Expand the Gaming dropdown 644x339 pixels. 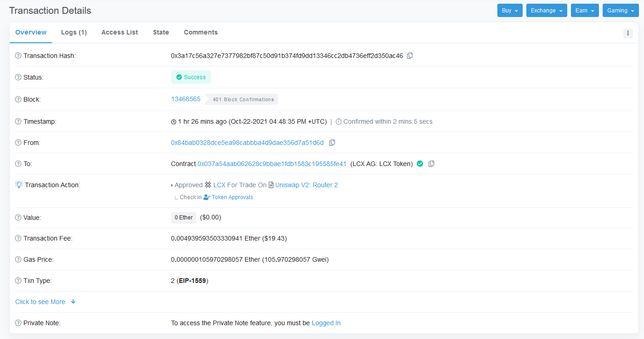pyautogui.click(x=620, y=11)
